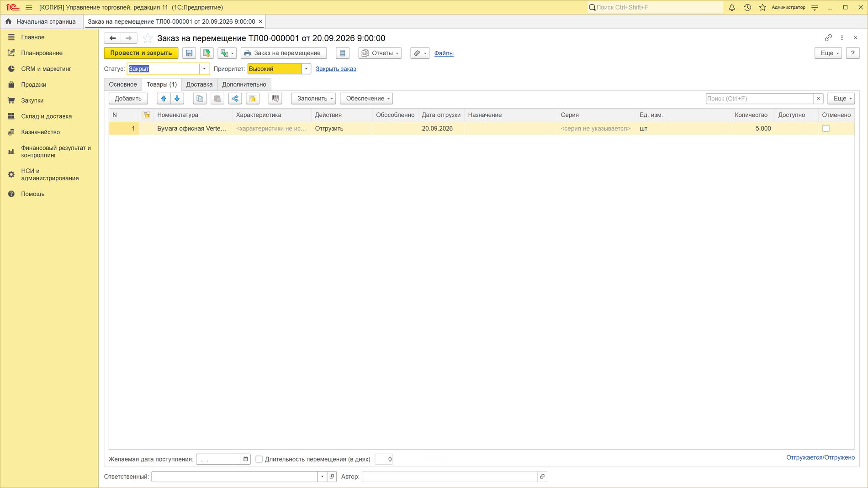Print Заказ на перемещение button
This screenshot has width=868, height=488.
[x=284, y=53]
